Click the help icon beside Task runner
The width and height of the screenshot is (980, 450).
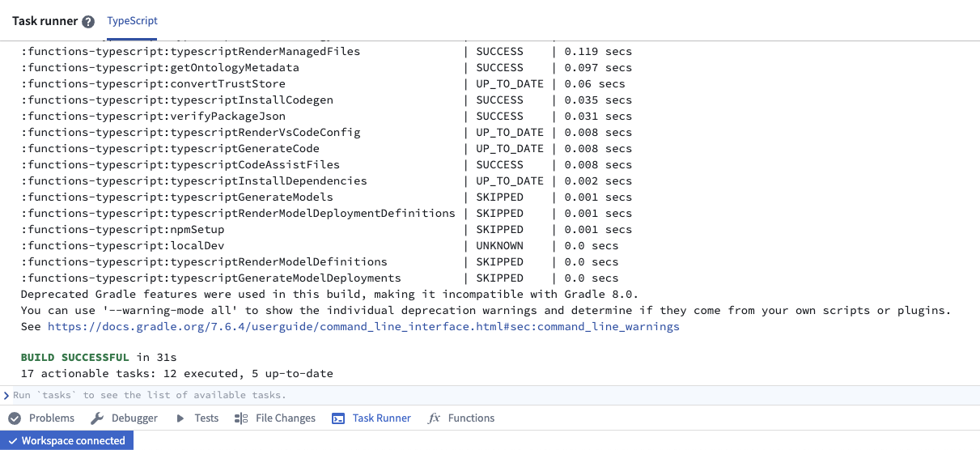click(88, 22)
